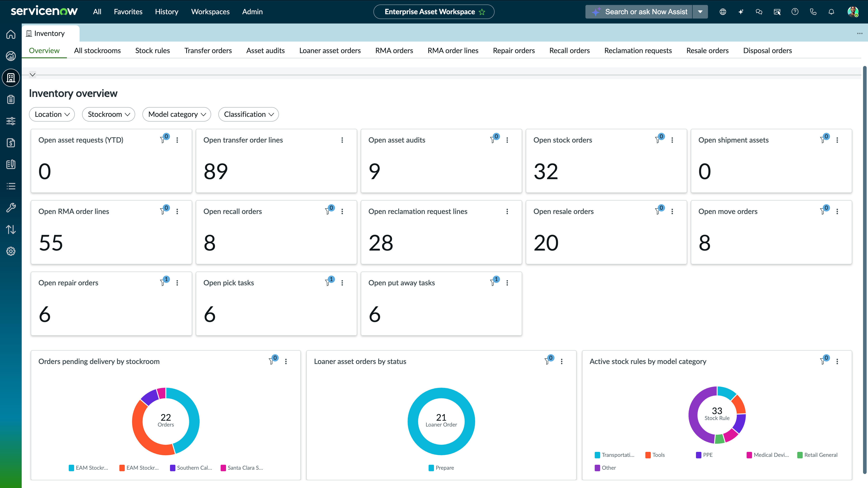This screenshot has width=868, height=488.
Task: Click the 89 transfer order lines value
Action: coord(216,171)
